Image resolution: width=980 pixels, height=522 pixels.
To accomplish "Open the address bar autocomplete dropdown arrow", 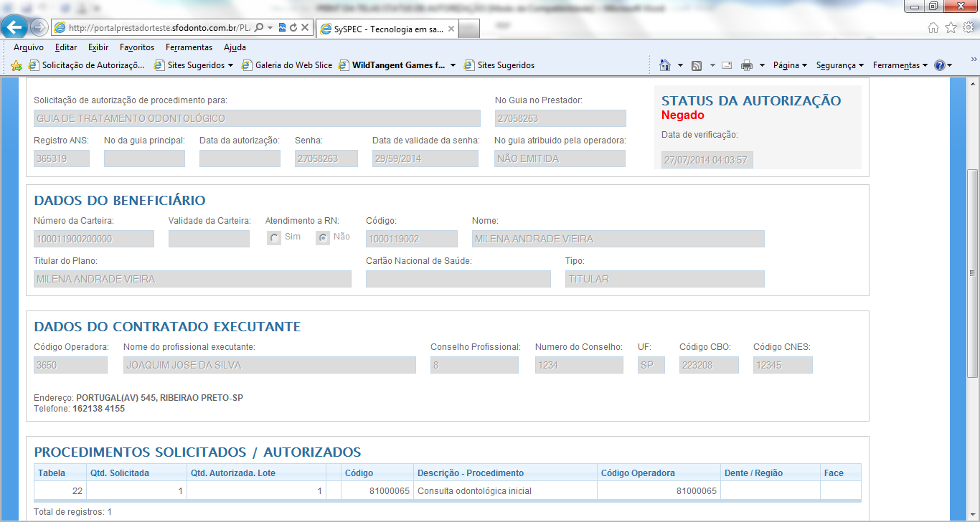I will [270, 28].
